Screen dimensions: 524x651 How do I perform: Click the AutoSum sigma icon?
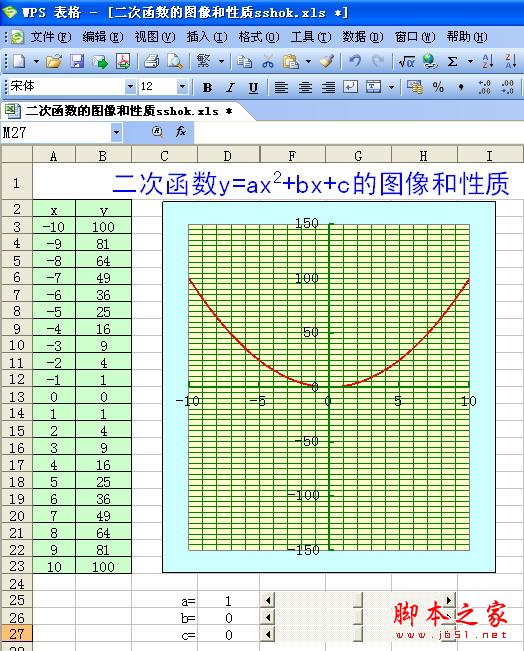(453, 62)
